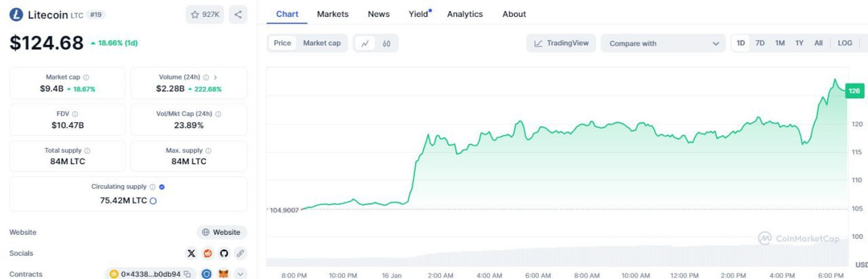The height and width of the screenshot is (279, 868).
Task: Expand the contracts list chevron
Action: [240, 274]
